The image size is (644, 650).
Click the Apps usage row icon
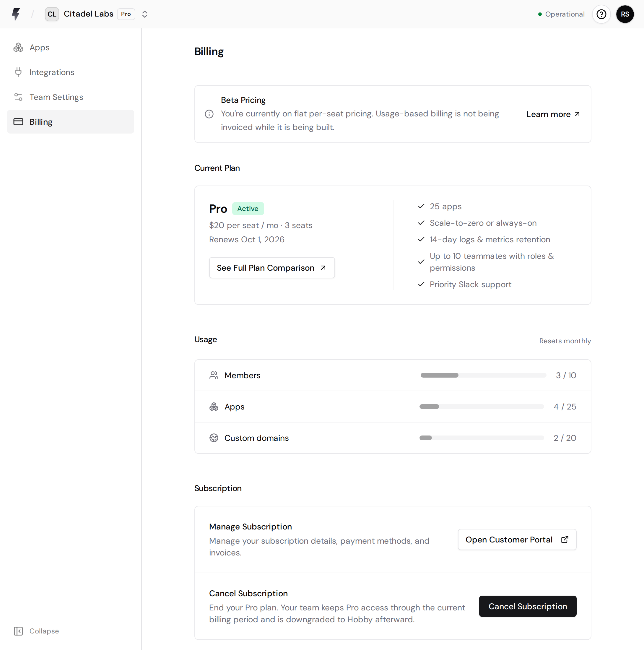(214, 407)
